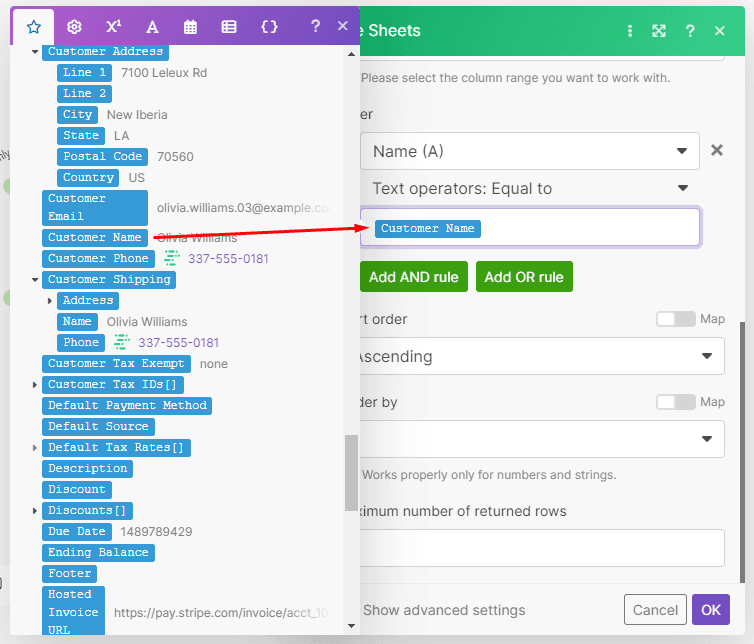Viewport: 754px width, 644px height.
Task: Open the module options menu
Action: (x=629, y=31)
